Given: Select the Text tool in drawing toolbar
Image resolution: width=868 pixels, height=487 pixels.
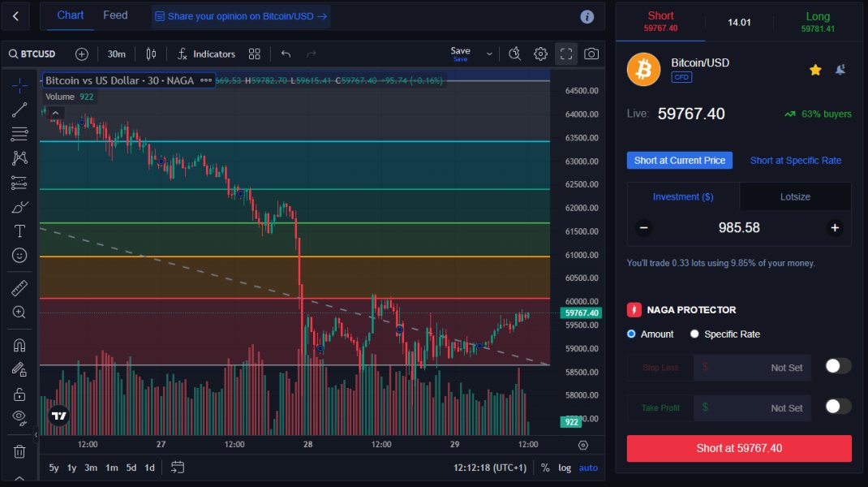Looking at the screenshot, I should 19,231.
